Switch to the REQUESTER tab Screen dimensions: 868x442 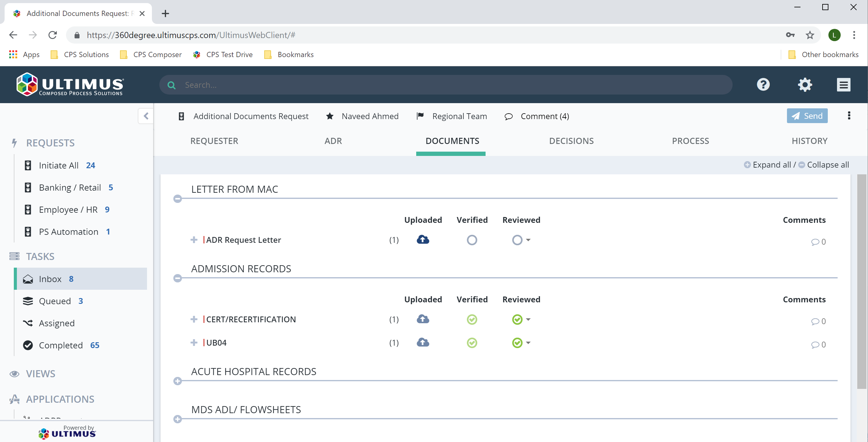(214, 141)
